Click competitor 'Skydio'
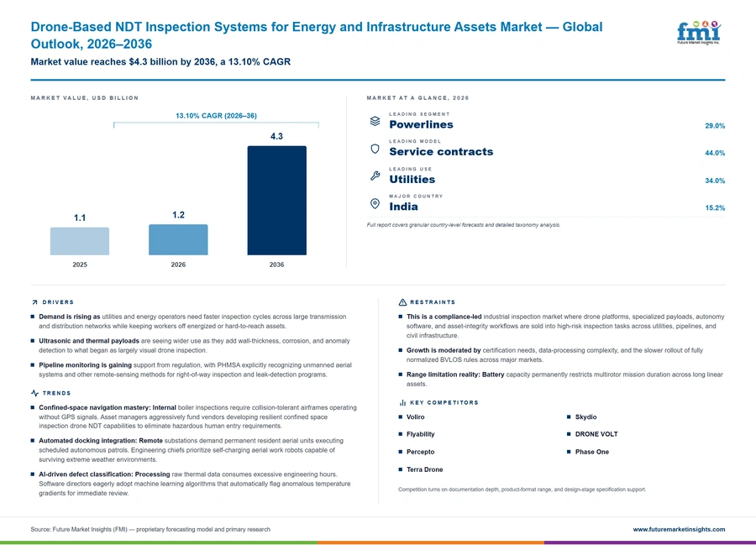The image size is (756, 545). click(x=585, y=417)
